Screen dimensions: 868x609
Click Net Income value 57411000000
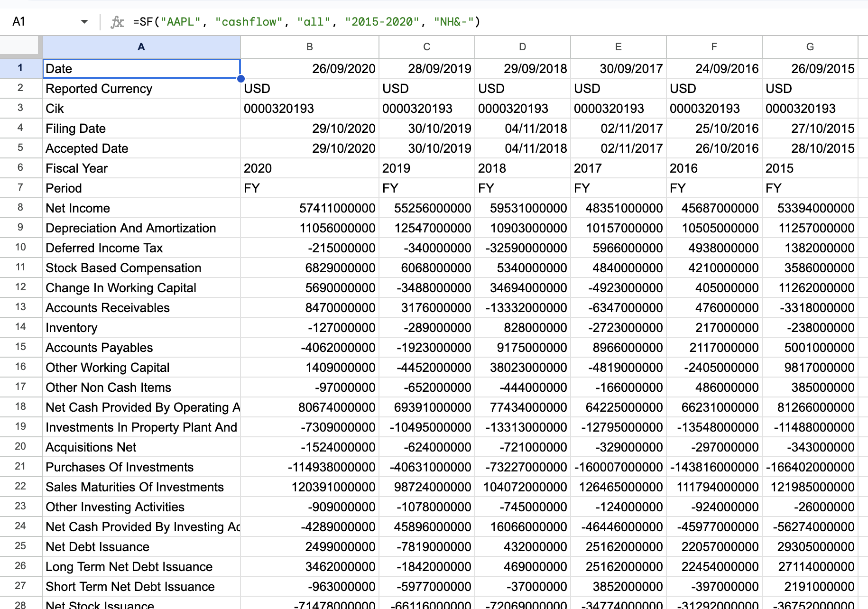pyautogui.click(x=310, y=208)
